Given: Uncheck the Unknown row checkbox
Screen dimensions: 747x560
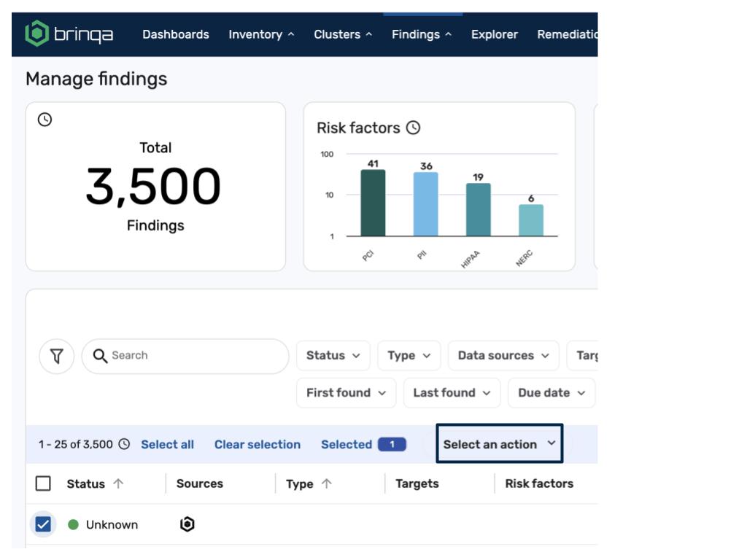Looking at the screenshot, I should point(43,524).
